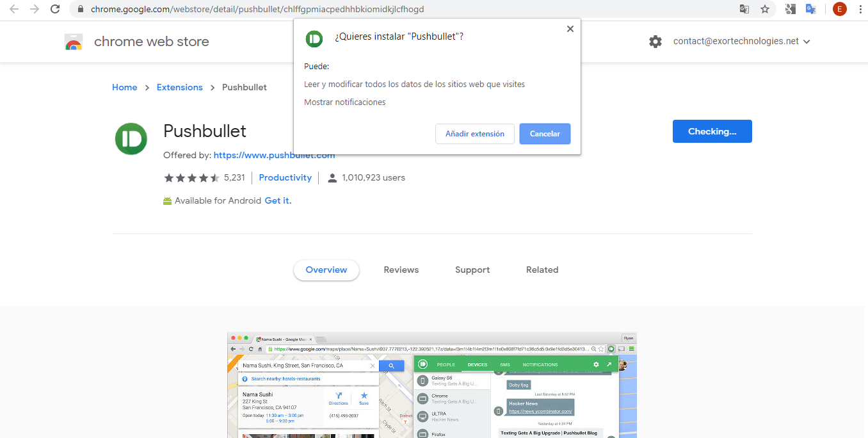Image resolution: width=868 pixels, height=438 pixels.
Task: Click the translate page icon in address bar
Action: click(744, 9)
